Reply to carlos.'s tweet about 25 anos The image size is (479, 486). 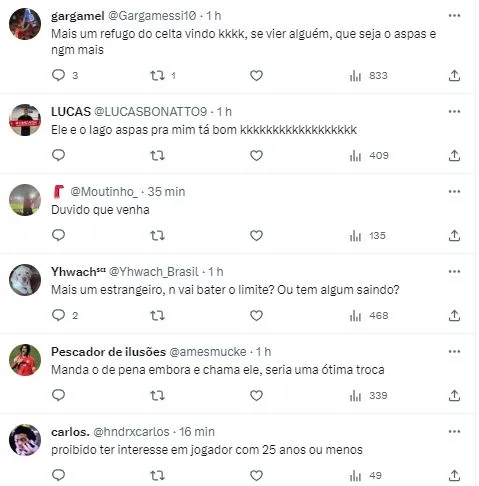click(58, 475)
